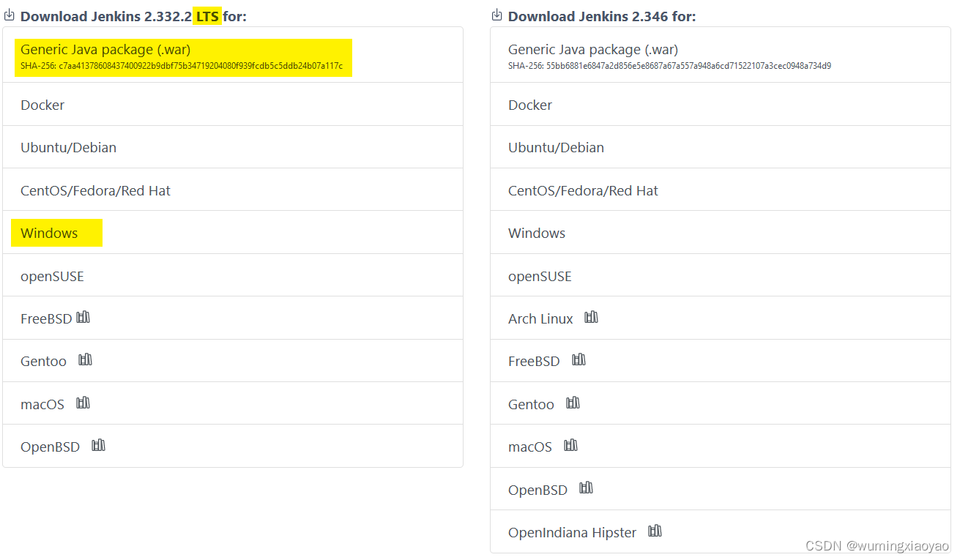
Task: Click SHA-256 checksum starting 55bb6881
Action: click(x=669, y=66)
